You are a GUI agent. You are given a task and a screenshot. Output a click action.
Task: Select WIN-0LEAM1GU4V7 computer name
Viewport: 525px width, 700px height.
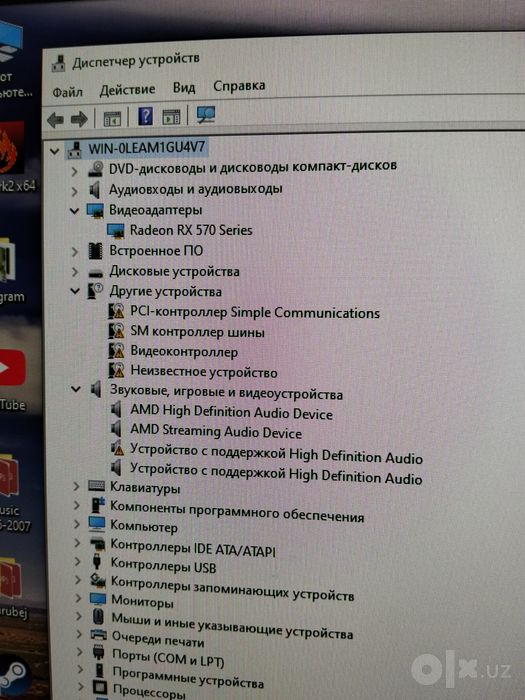point(147,148)
